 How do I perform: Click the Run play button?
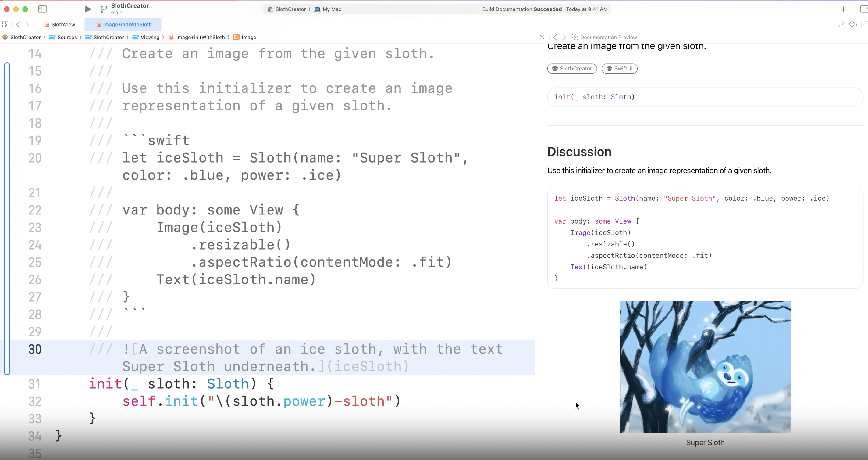pyautogui.click(x=87, y=9)
